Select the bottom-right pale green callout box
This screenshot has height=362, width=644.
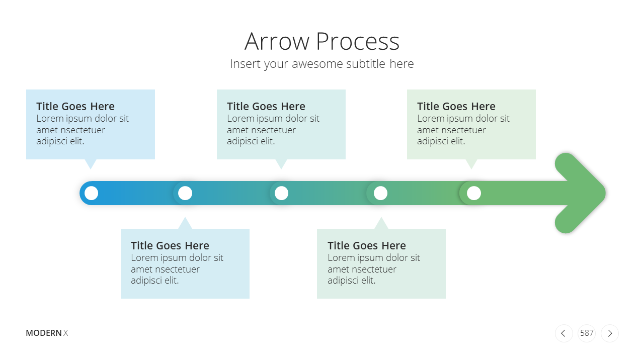tap(381, 263)
